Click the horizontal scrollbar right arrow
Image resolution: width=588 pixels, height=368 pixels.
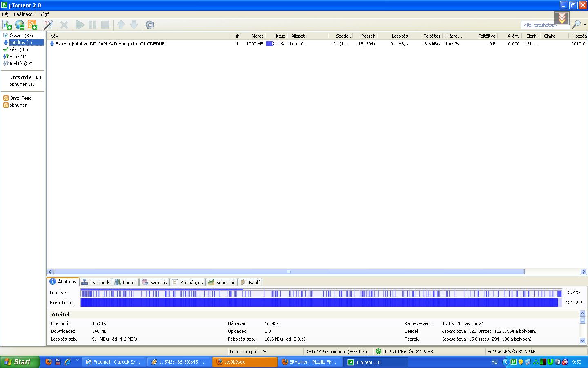point(583,272)
